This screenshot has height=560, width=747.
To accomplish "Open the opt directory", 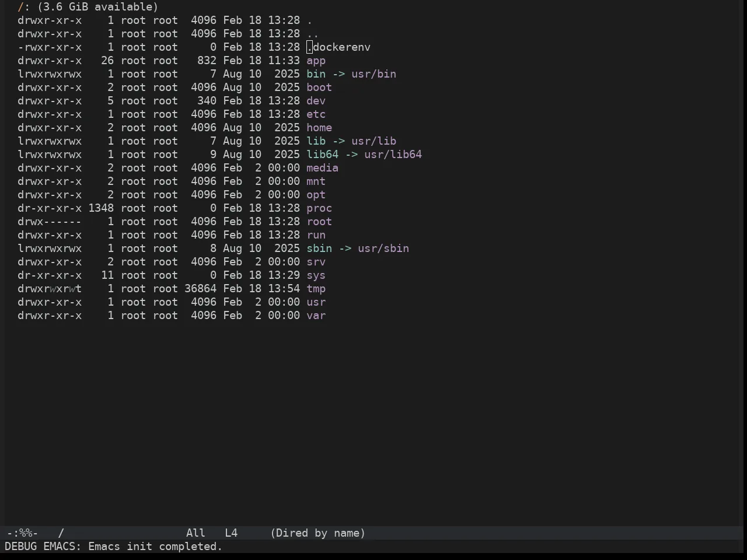I will [316, 195].
